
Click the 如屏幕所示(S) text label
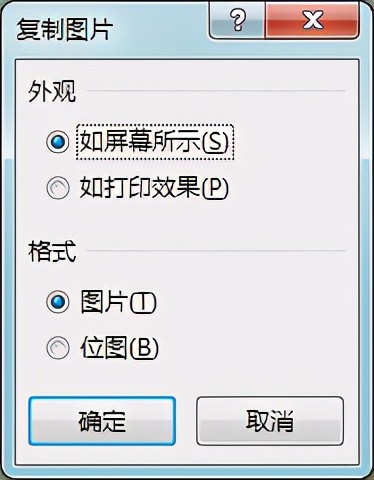pyautogui.click(x=155, y=142)
